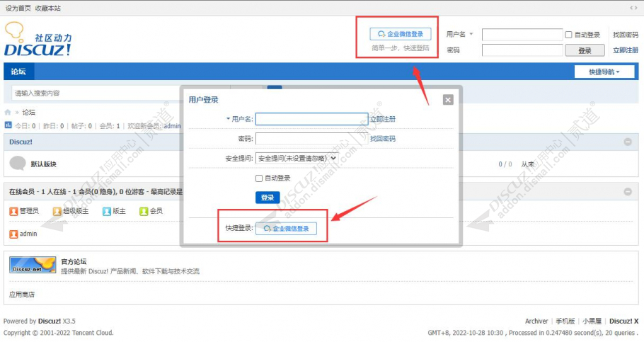Click the 小黑屋 footer link
644x342 pixels.
(x=592, y=321)
